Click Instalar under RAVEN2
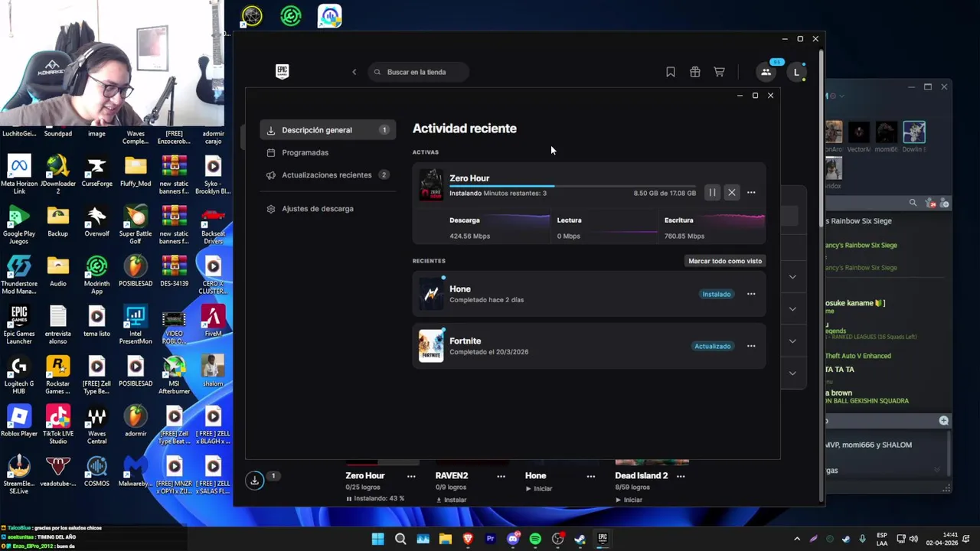This screenshot has height=551, width=980. (452, 500)
